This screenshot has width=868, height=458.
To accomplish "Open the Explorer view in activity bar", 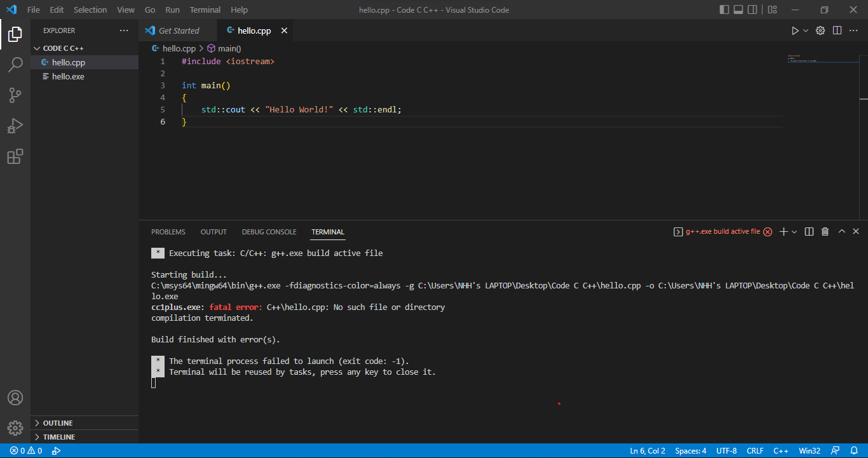I will pyautogui.click(x=15, y=34).
